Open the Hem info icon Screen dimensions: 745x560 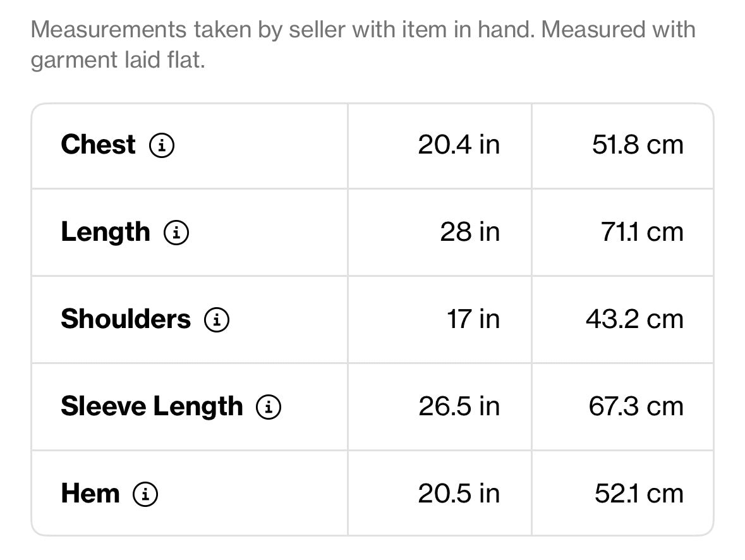point(145,494)
